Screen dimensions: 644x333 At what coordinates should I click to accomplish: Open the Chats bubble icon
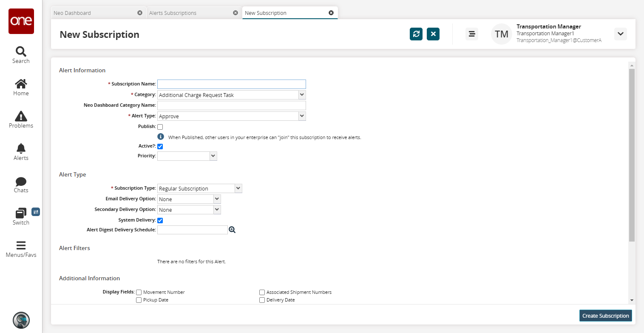click(x=21, y=181)
